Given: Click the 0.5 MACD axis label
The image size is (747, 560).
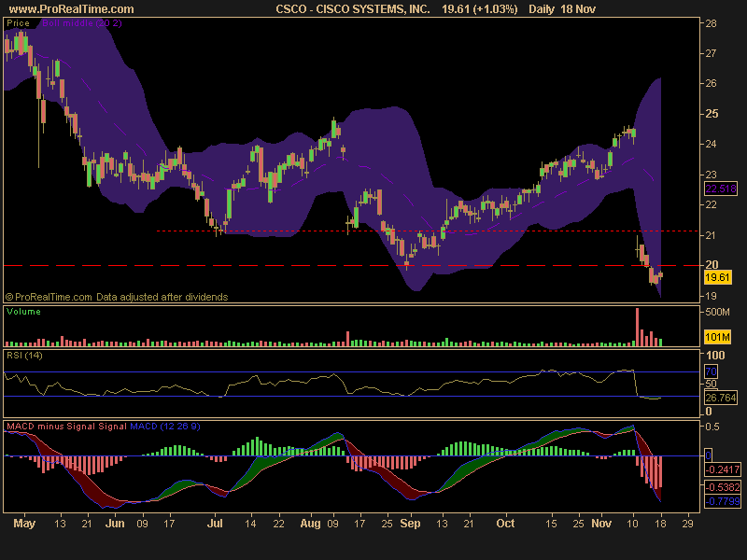Looking at the screenshot, I should tap(712, 427).
